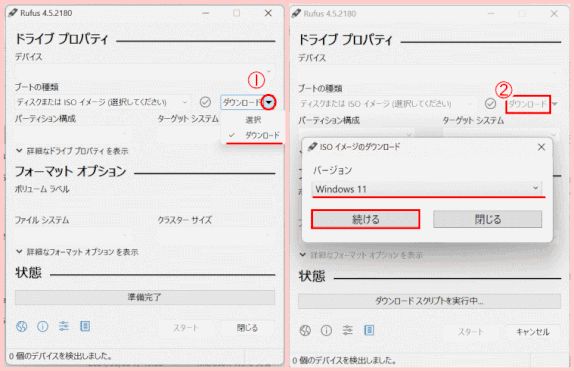Click 0 個のデバイスを検出しました in right window
Viewport: 574px width, 371px height.
[344, 360]
